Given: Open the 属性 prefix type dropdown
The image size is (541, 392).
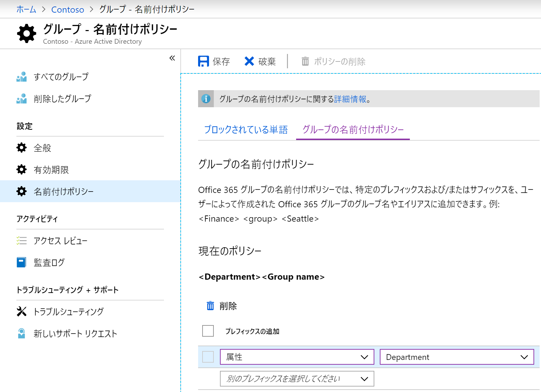Looking at the screenshot, I should point(297,357).
